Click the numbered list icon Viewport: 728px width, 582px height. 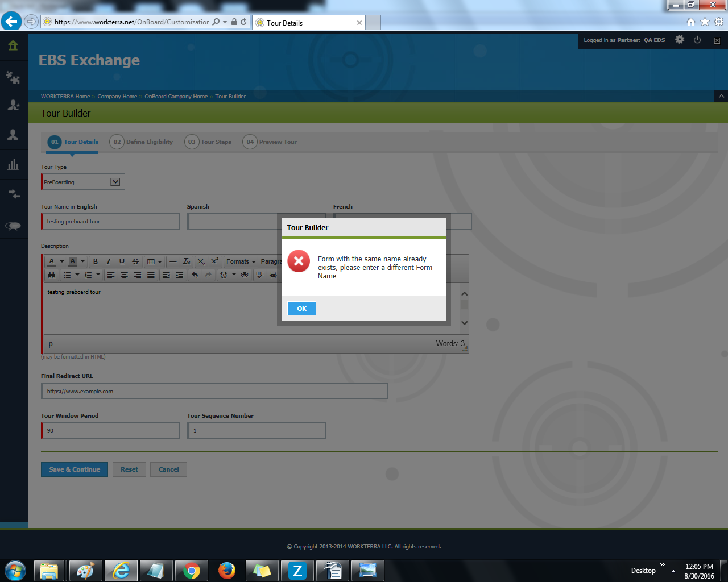(x=88, y=275)
